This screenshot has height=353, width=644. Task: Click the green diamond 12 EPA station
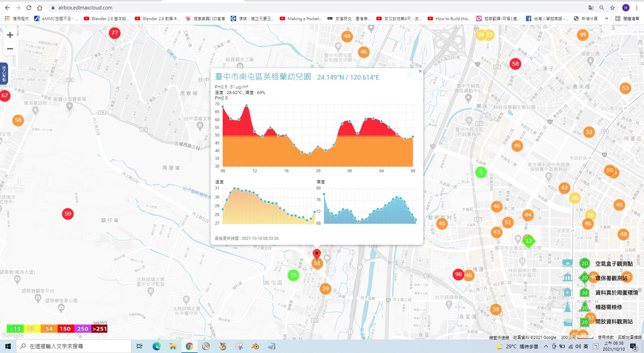(529, 241)
